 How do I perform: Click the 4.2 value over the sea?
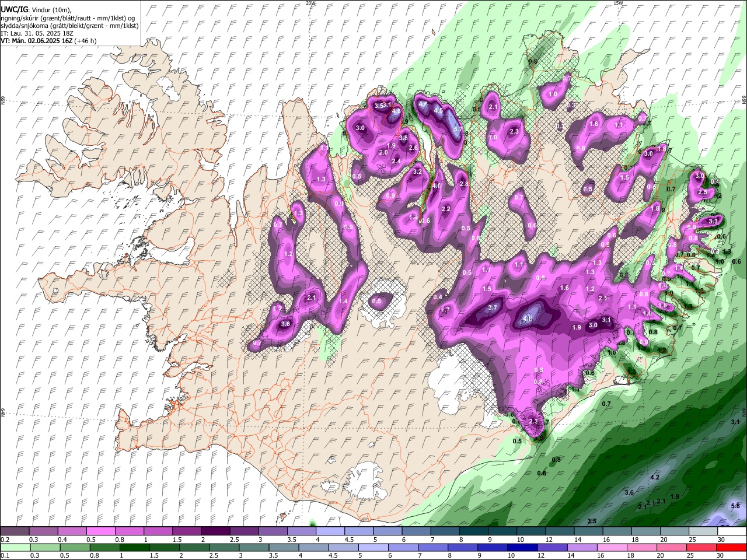click(655, 477)
